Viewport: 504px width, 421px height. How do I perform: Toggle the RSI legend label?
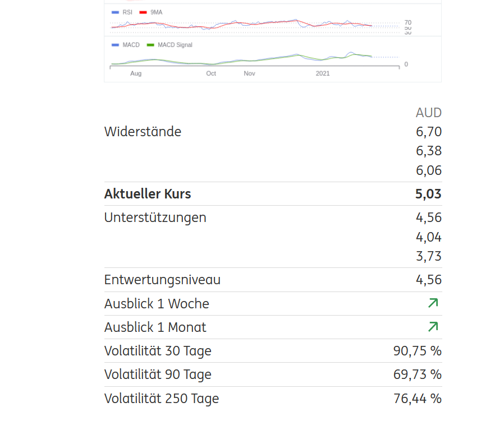(127, 12)
